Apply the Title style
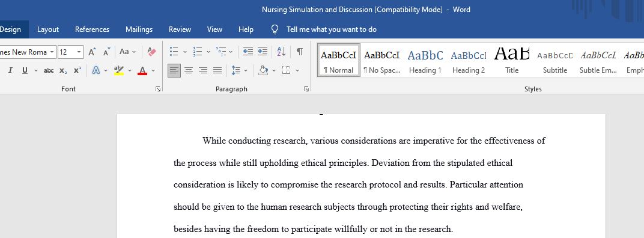 coord(512,61)
